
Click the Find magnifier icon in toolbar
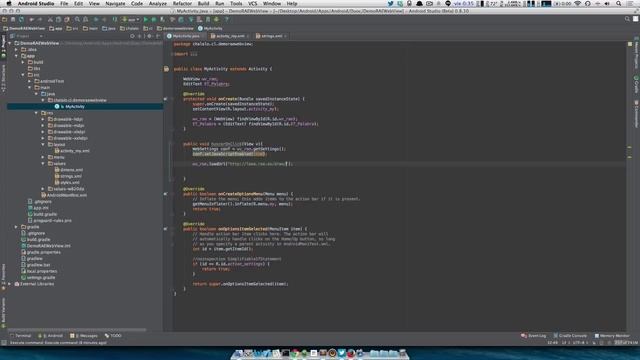[77, 20]
